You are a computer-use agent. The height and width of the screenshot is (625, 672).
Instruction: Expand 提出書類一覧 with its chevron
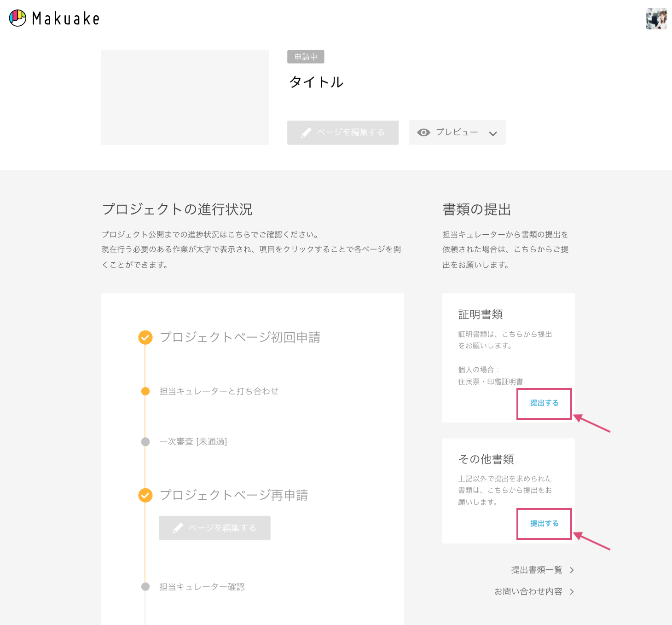click(x=572, y=570)
